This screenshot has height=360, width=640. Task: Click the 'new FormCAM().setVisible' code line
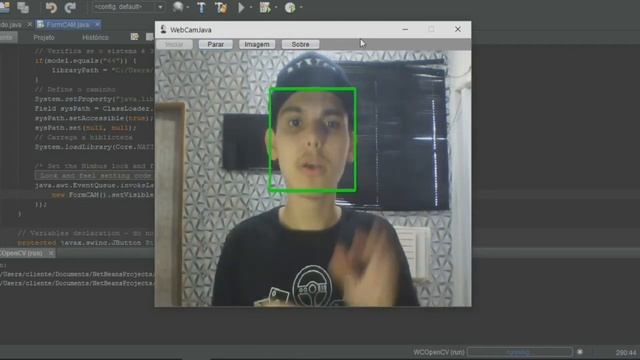pyautogui.click(x=103, y=195)
